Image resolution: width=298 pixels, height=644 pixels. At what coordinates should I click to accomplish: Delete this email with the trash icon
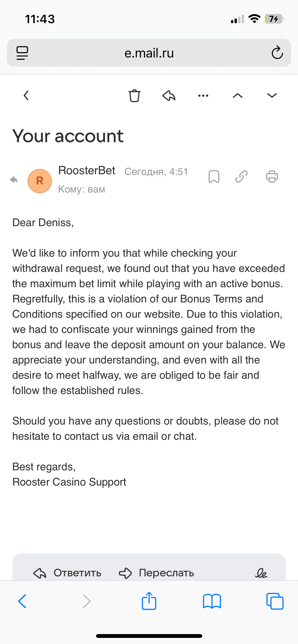tap(134, 96)
